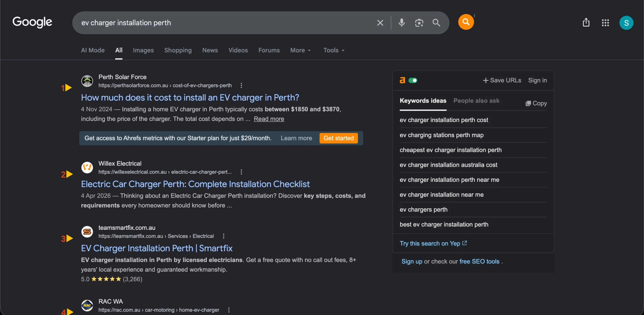Click the magnifier search icon in search box
Screen dimensions: 644x315
(436, 23)
